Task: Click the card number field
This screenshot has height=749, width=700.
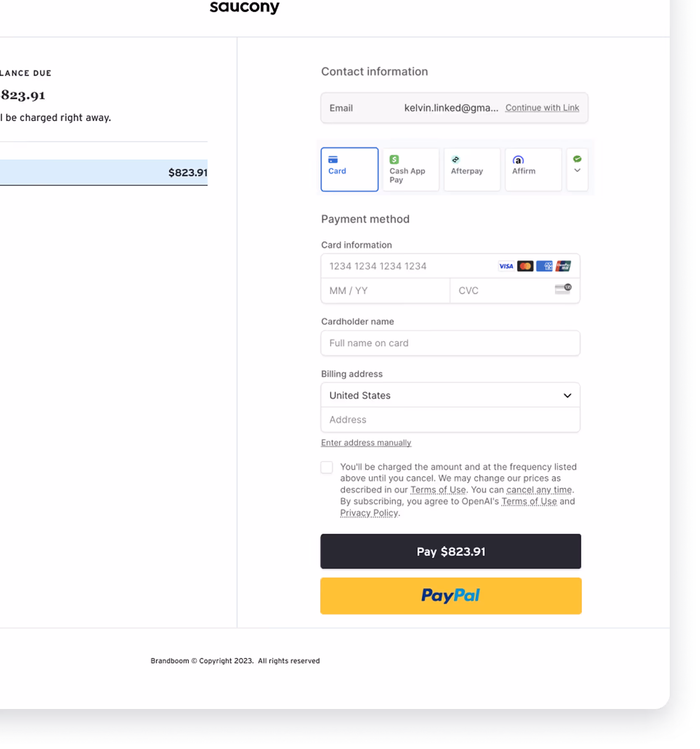Action: (450, 266)
